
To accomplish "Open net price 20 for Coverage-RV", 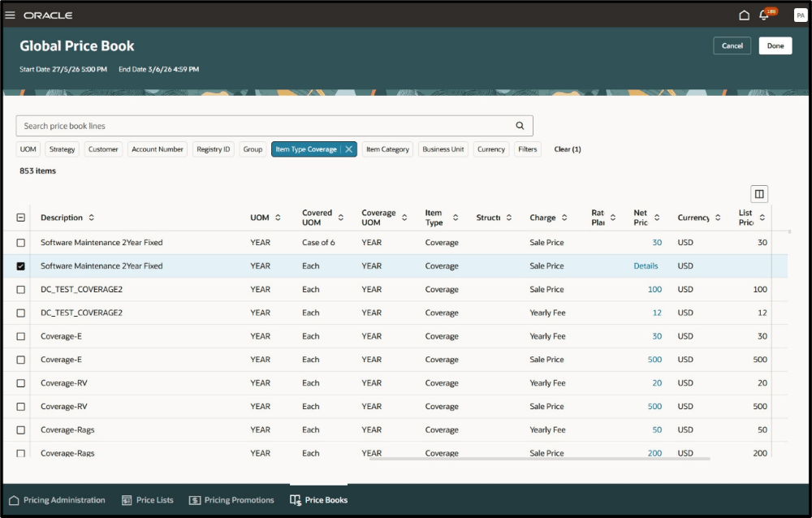I will 657,382.
